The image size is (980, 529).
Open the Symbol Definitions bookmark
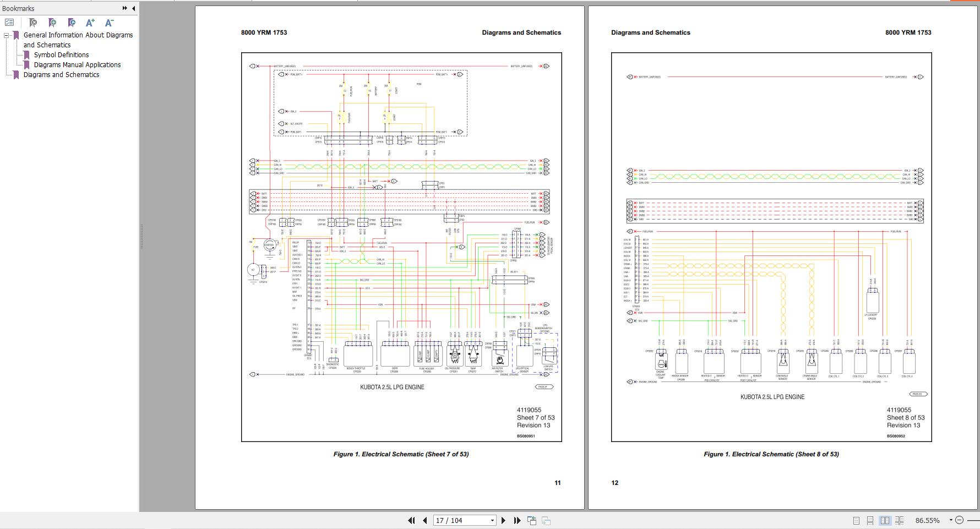(61, 55)
